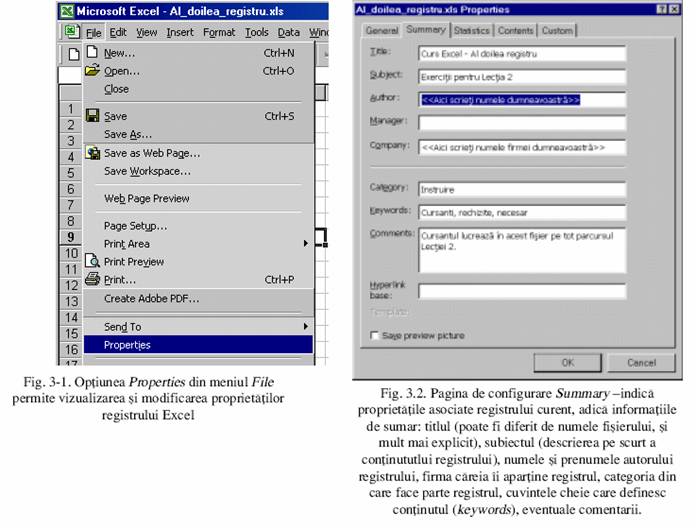Viewport: 696px width, 528px height.
Task: Choose Save As... menu entry
Action: pyautogui.click(x=198, y=134)
